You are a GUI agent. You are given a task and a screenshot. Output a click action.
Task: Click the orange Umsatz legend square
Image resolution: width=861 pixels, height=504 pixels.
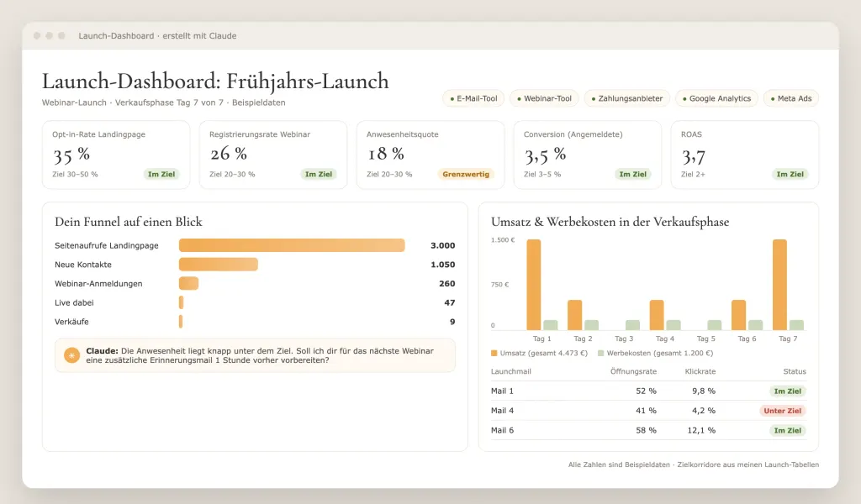click(494, 353)
